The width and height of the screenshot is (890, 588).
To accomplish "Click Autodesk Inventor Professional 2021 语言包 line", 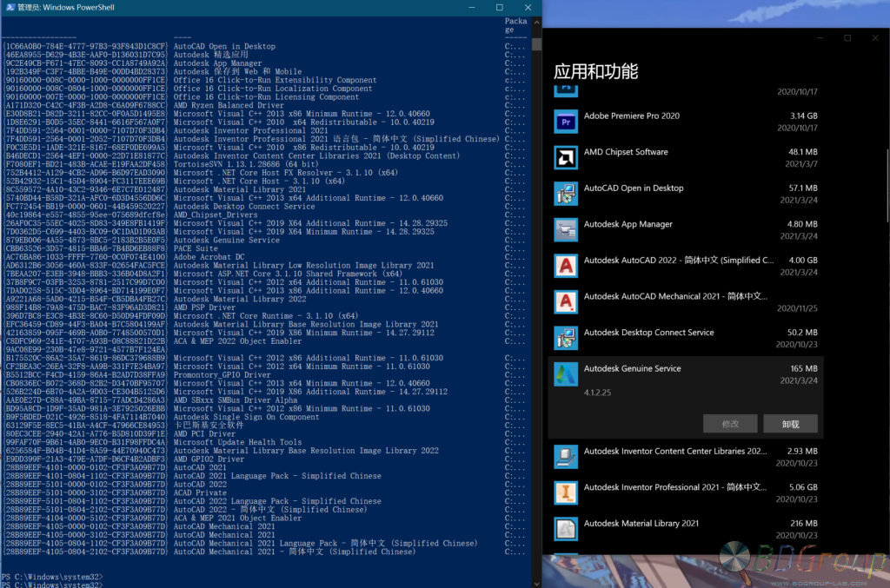I will [x=336, y=139].
